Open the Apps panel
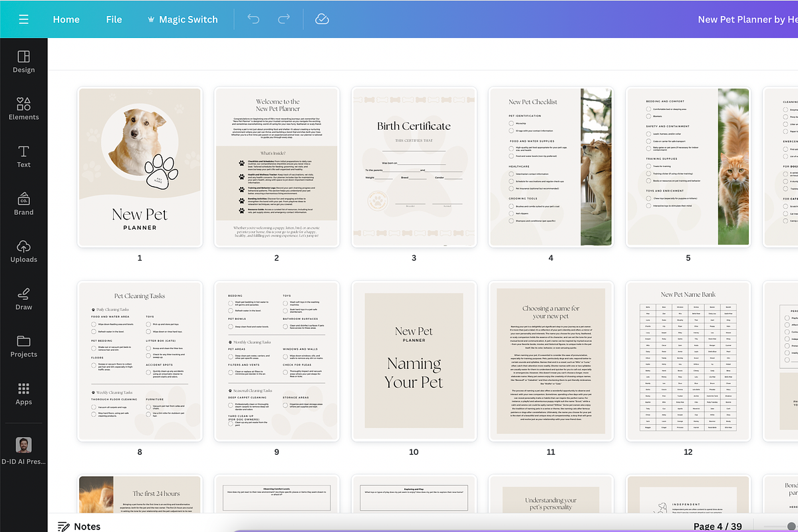The image size is (798, 532). tap(24, 394)
